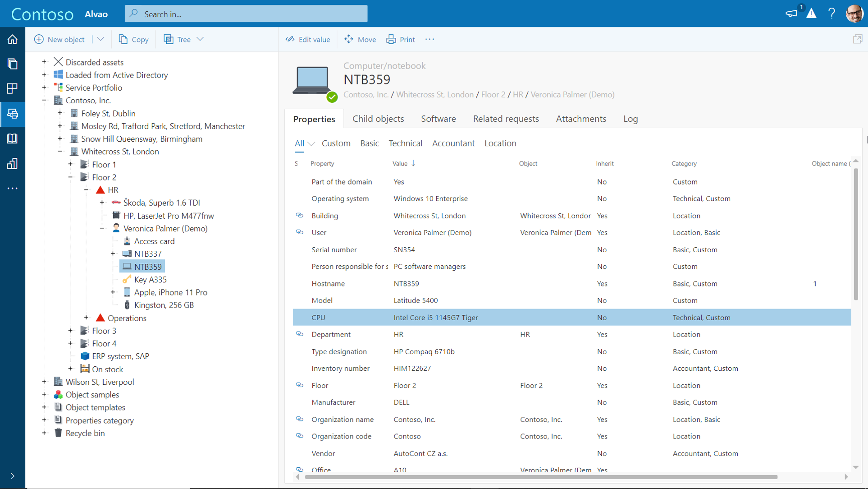The image size is (868, 489).
Task: Open the reports chart sidebar icon
Action: 12,163
